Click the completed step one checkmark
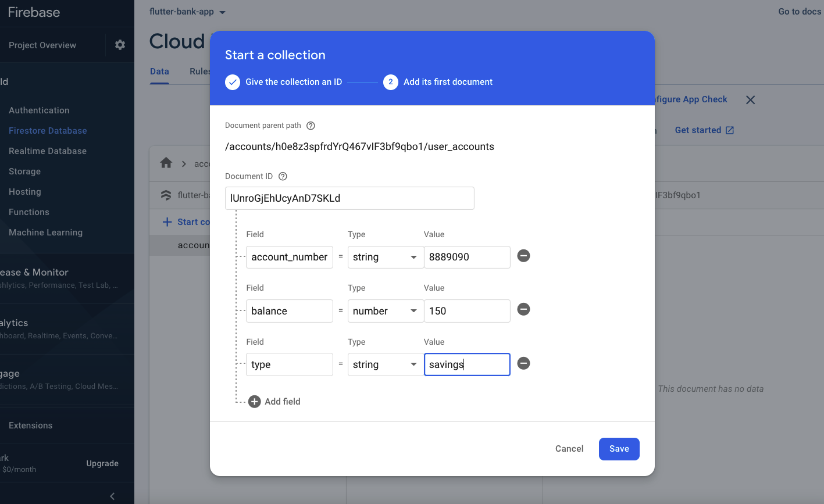Screen dimensions: 824x504 (233, 82)
